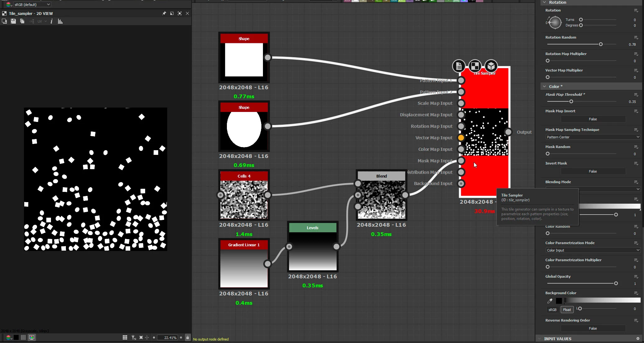
Task: Toggle Invert Mask False button
Action: pyautogui.click(x=593, y=171)
